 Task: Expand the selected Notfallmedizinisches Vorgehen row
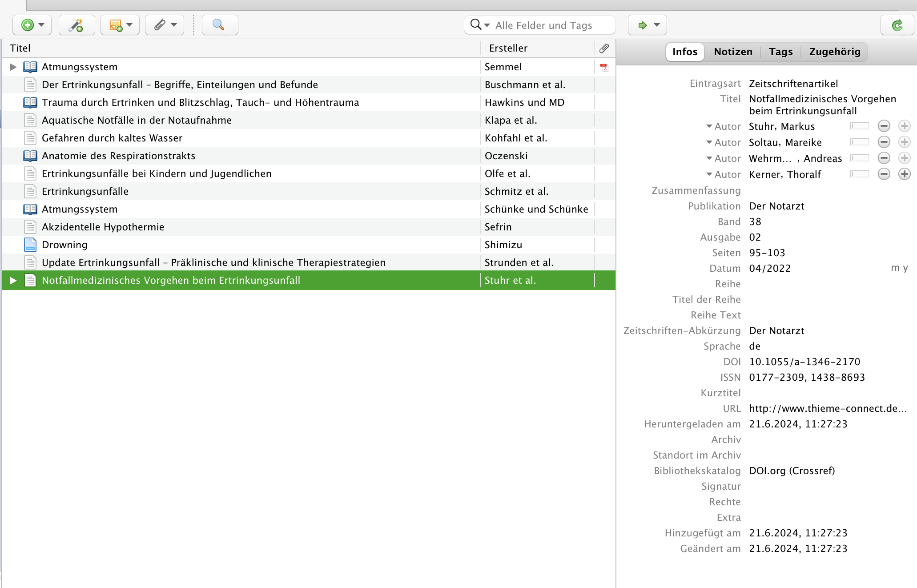(x=13, y=281)
